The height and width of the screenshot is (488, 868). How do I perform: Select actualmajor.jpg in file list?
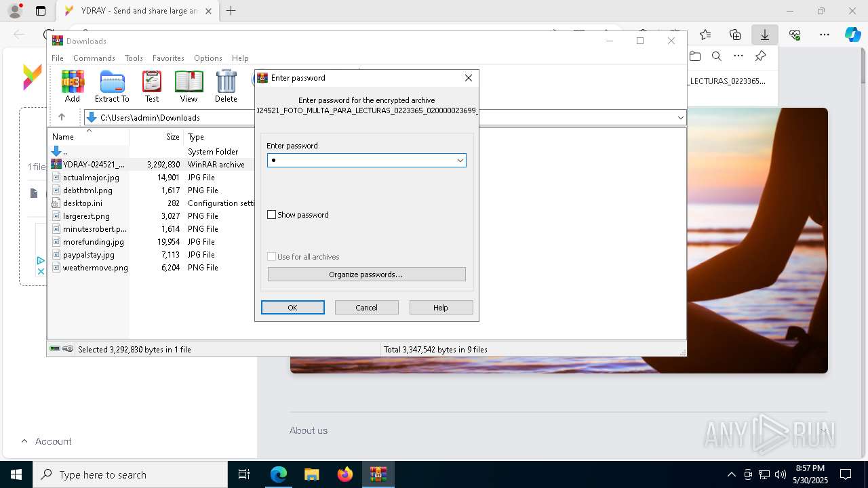pyautogui.click(x=91, y=178)
